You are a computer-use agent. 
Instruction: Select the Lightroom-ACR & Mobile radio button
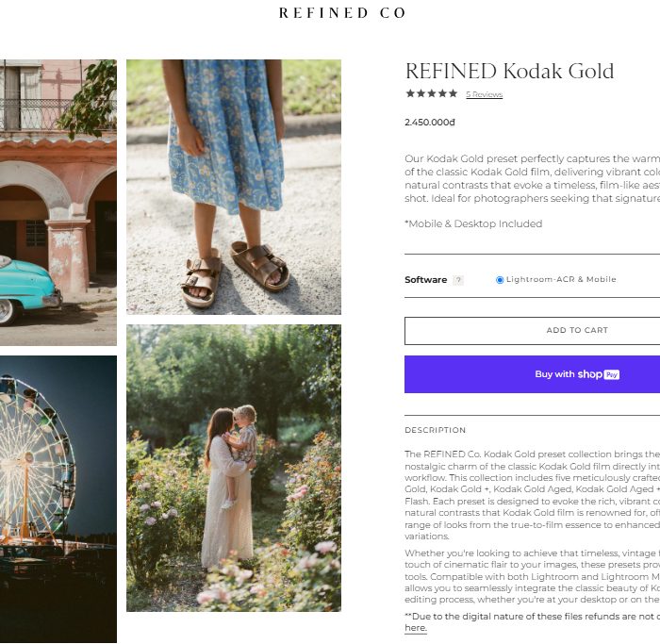[500, 280]
